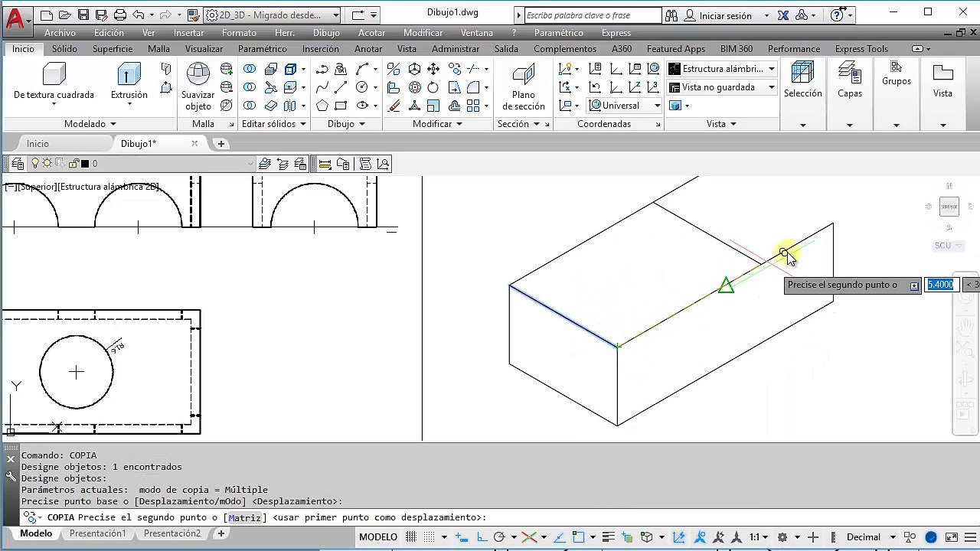This screenshot has width=980, height=551.
Task: Add a new drawing tab with plus button
Action: pyautogui.click(x=220, y=144)
